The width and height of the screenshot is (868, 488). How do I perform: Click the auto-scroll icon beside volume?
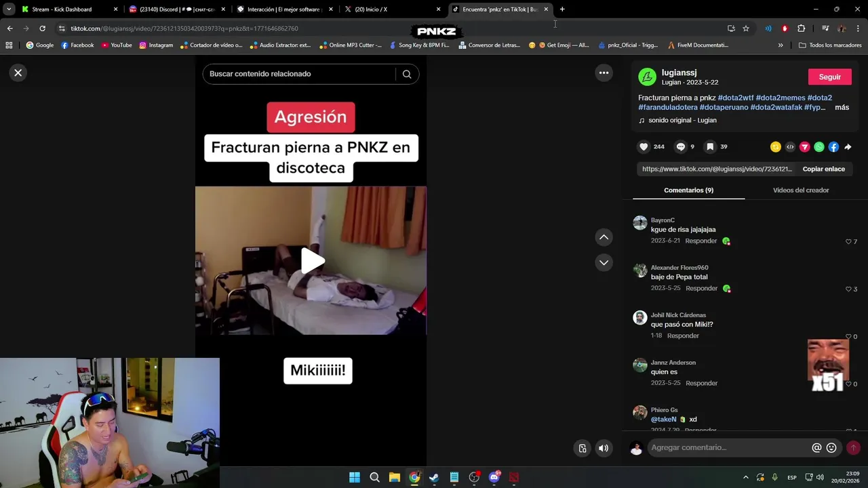point(582,448)
